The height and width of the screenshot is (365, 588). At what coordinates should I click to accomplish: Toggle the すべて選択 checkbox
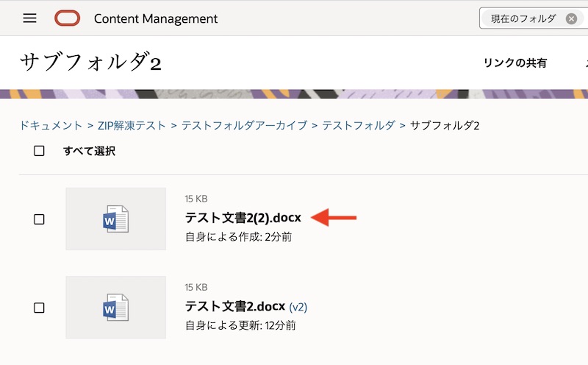pyautogui.click(x=40, y=151)
